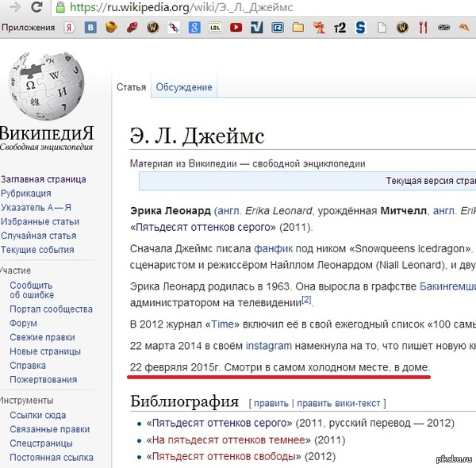Open the fork and knife bookmark
The height and width of the screenshot is (468, 476).
(x=423, y=28)
